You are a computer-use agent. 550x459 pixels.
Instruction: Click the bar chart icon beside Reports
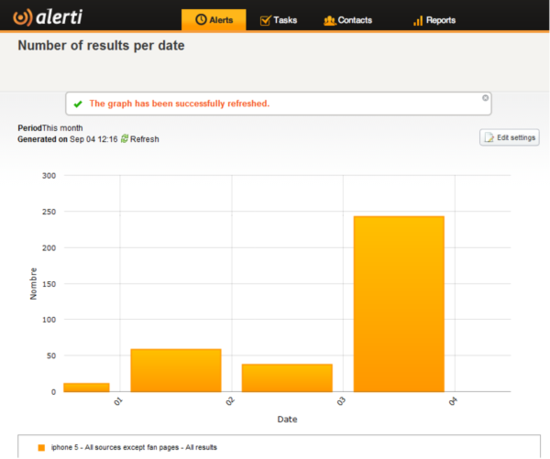pos(418,21)
